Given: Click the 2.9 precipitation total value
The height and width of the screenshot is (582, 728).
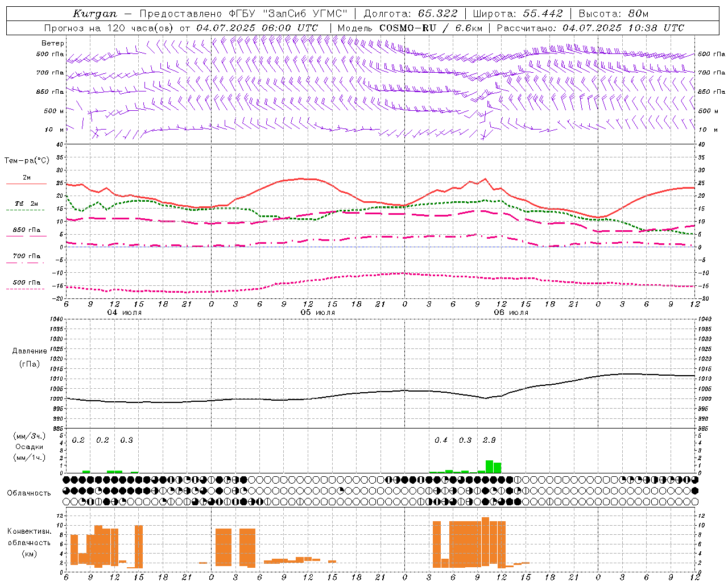Looking at the screenshot, I should click(489, 440).
